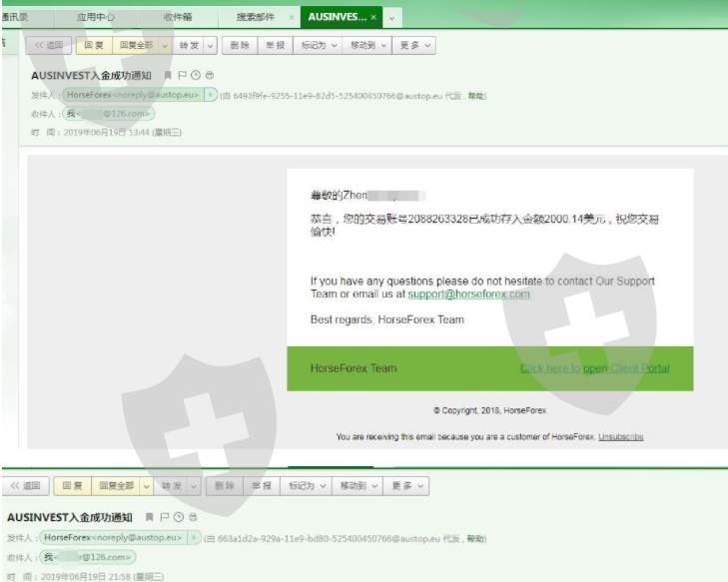This screenshot has height=582, width=728.
Task: Click 举报 in the lower email toolbar
Action: click(262, 486)
